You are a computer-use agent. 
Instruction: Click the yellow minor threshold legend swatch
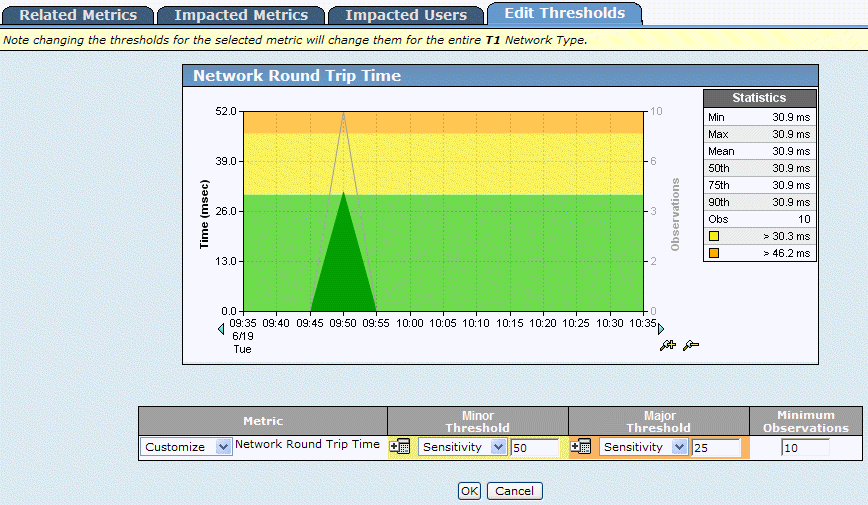coord(714,236)
